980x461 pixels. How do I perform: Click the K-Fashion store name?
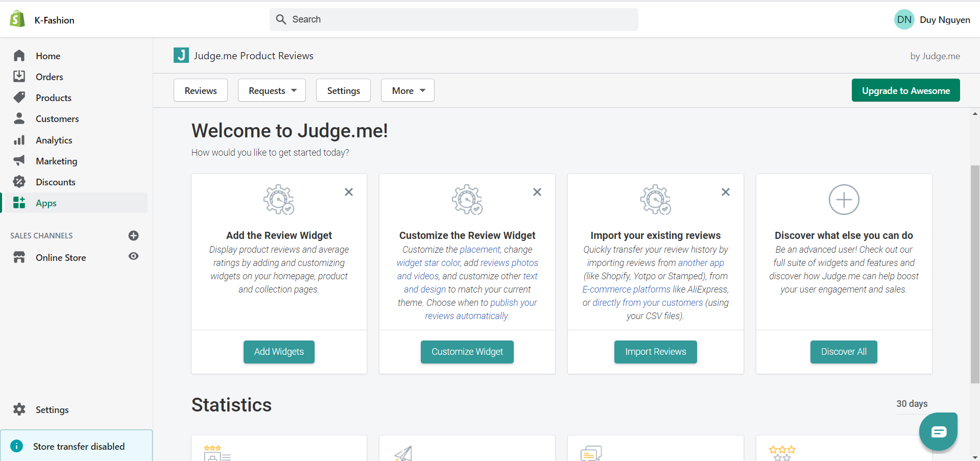[55, 20]
